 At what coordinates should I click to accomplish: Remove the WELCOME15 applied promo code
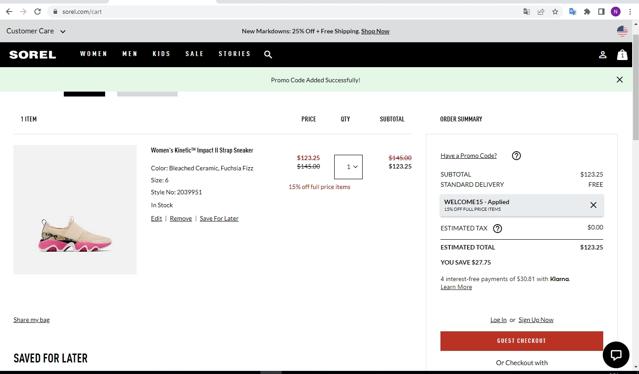[x=593, y=205]
